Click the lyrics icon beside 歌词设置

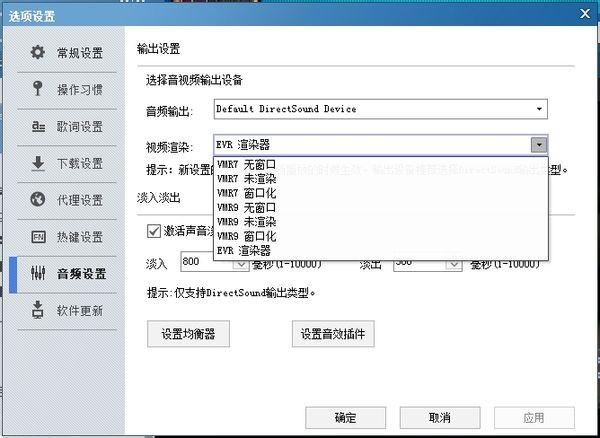click(38, 126)
